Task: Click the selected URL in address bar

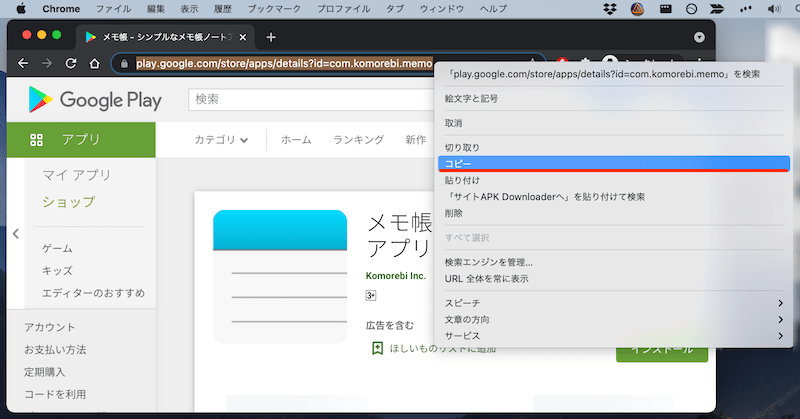Action: pyautogui.click(x=284, y=64)
